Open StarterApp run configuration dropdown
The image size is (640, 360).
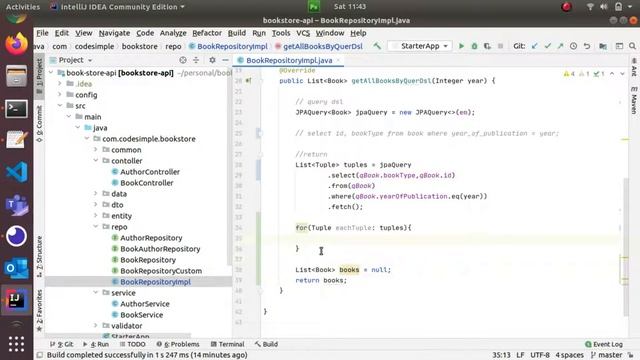[420, 46]
